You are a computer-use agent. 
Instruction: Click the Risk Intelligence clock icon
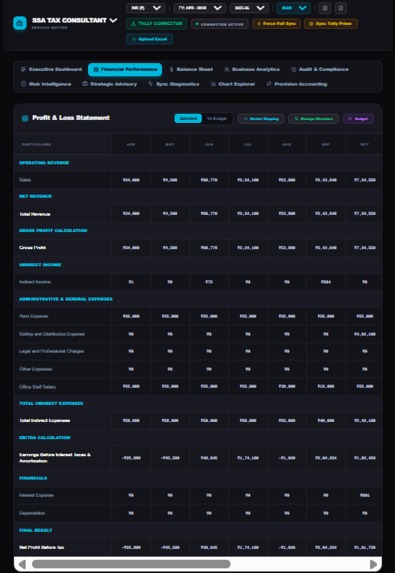click(x=23, y=84)
